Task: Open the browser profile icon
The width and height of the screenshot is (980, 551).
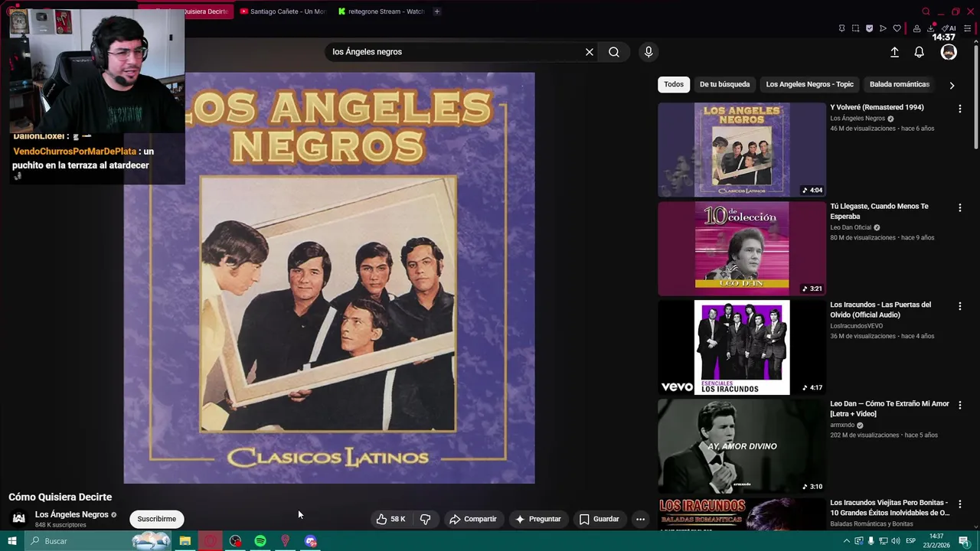Action: (x=916, y=28)
